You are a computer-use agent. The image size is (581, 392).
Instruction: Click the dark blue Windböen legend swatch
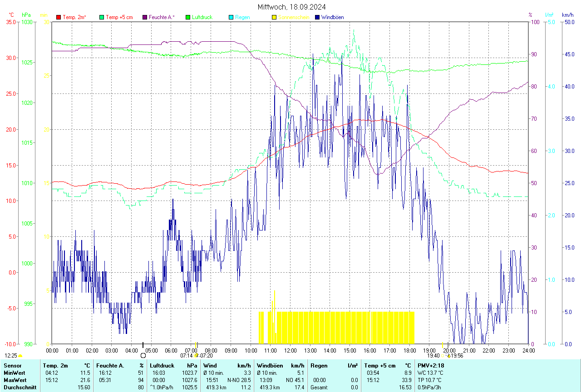(x=317, y=17)
